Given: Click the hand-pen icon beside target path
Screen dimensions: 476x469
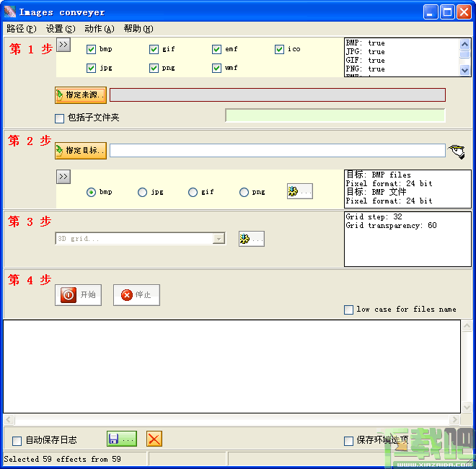Looking at the screenshot, I should [x=457, y=152].
